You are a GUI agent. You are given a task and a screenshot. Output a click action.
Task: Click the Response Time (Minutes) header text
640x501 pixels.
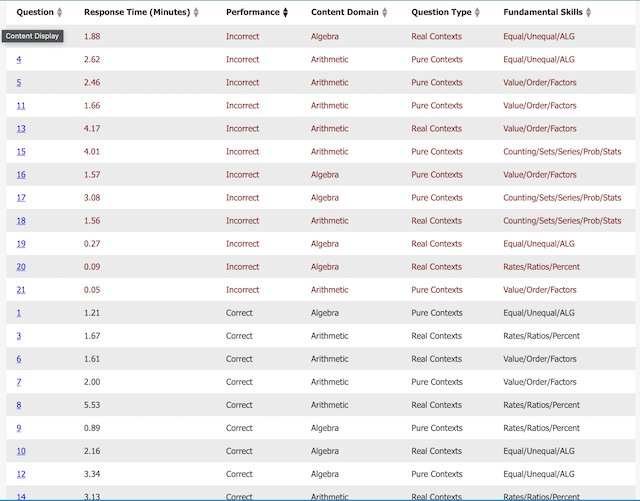[x=137, y=12]
